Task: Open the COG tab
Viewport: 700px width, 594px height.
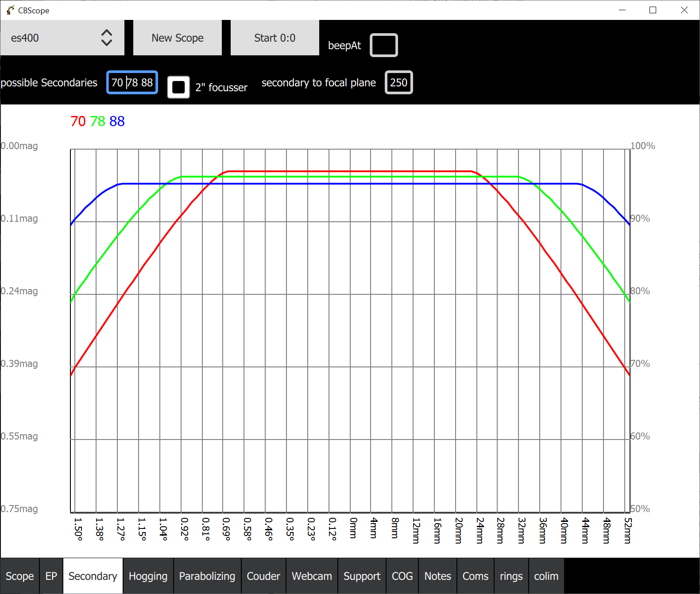Action: tap(402, 576)
